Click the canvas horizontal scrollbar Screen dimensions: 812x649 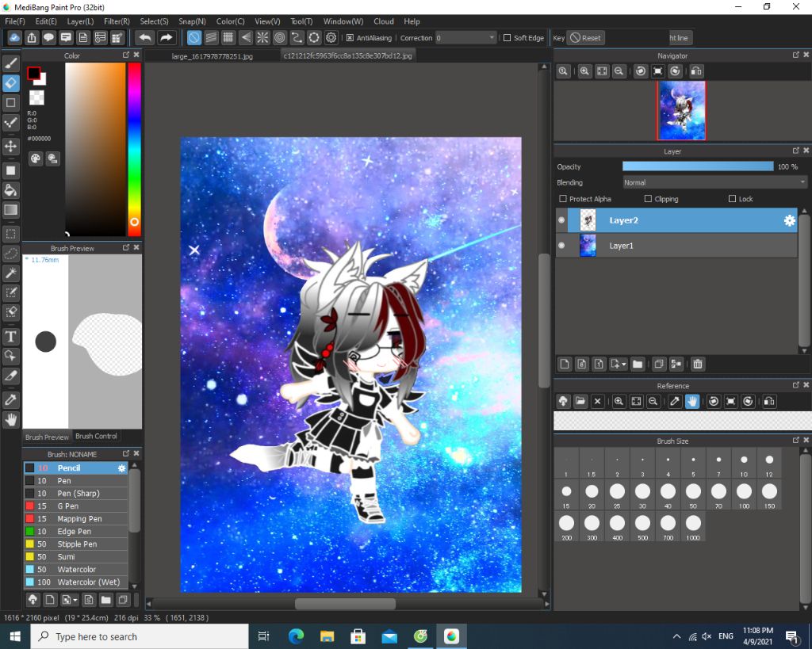tap(346, 604)
